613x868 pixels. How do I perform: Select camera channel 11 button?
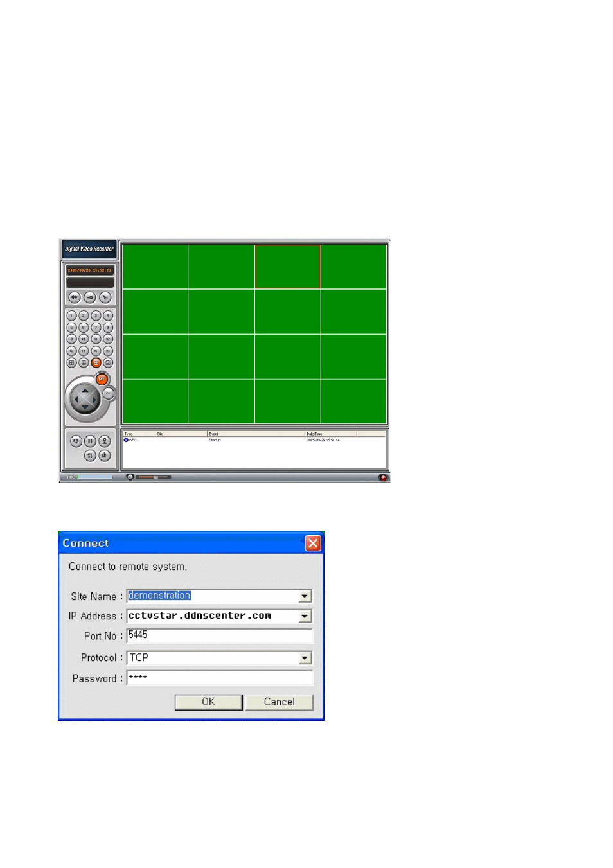[x=96, y=339]
